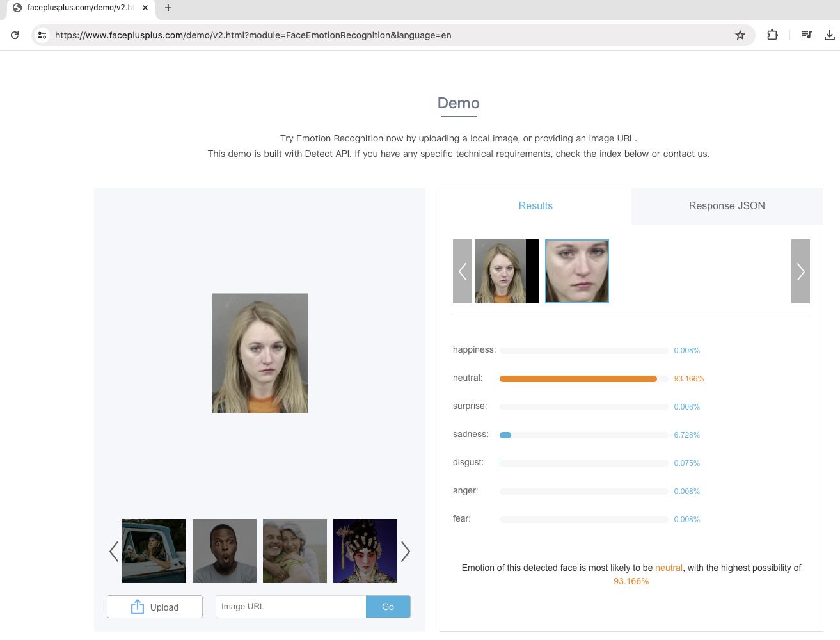Choose the hugging elderly couple sample image

point(295,551)
